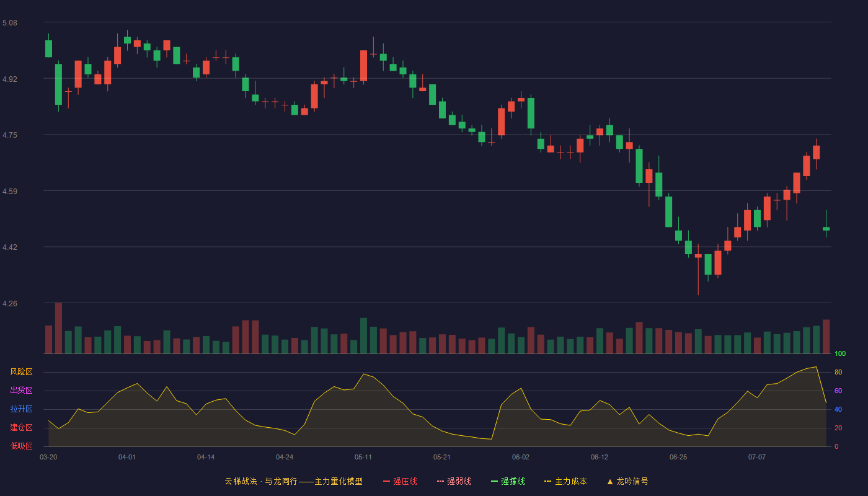Click the yellow triangle 龙吟信号 icon

tap(609, 481)
